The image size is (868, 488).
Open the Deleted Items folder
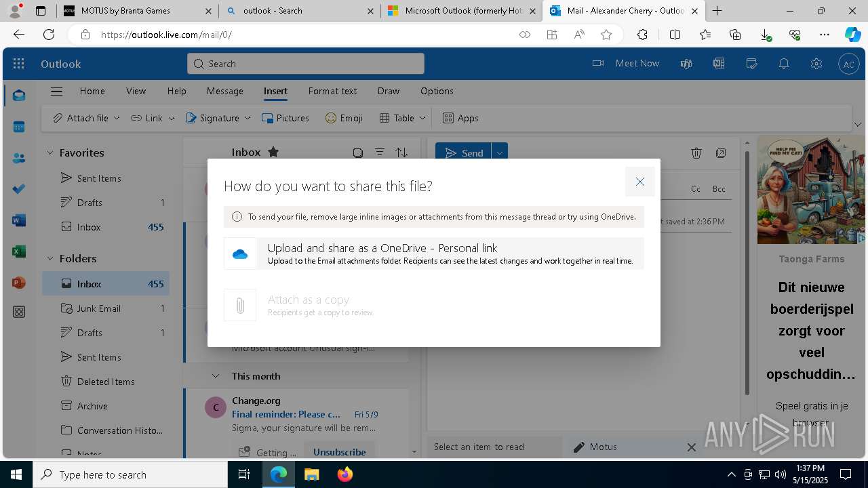click(106, 382)
